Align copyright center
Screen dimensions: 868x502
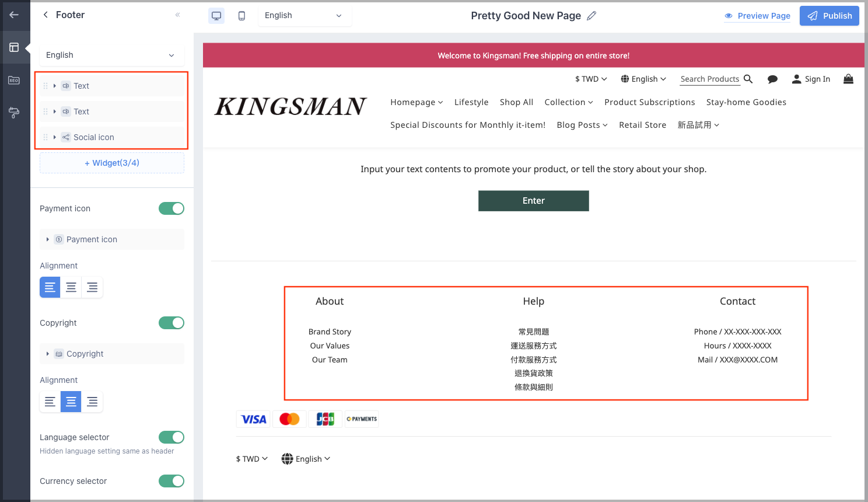coord(71,402)
